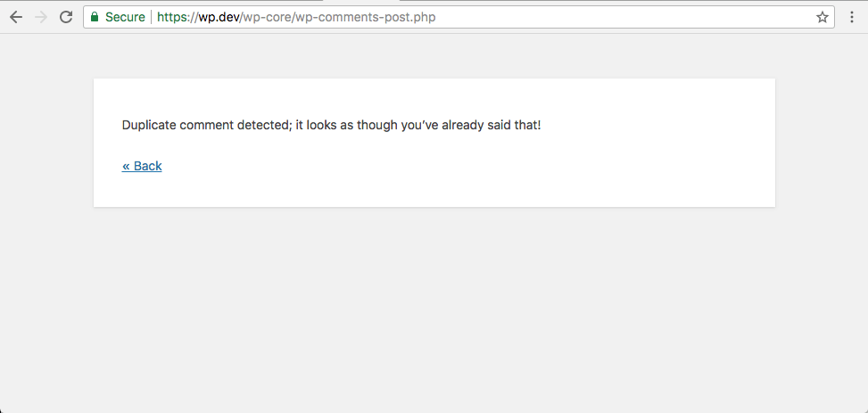The height and width of the screenshot is (413, 868).
Task: Click the green Secure label
Action: [125, 17]
